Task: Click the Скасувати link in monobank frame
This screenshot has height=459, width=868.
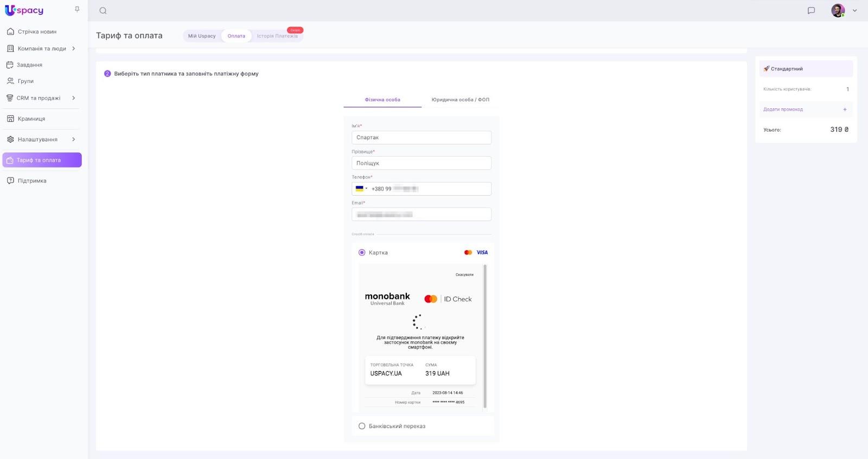Action: coord(464,275)
